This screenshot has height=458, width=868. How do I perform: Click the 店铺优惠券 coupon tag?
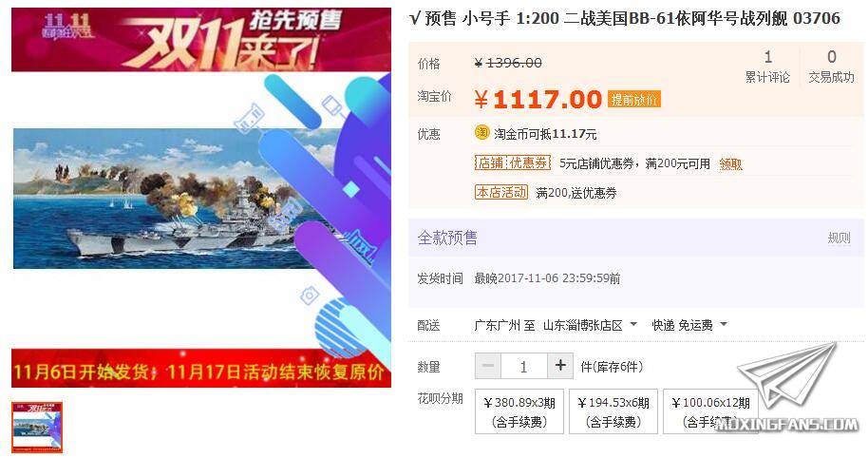click(x=513, y=162)
